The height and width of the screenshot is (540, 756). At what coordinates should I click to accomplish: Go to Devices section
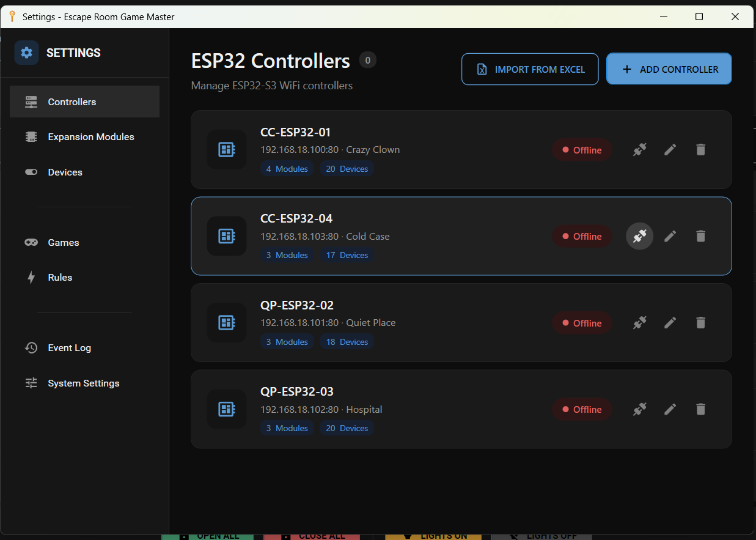(84, 172)
